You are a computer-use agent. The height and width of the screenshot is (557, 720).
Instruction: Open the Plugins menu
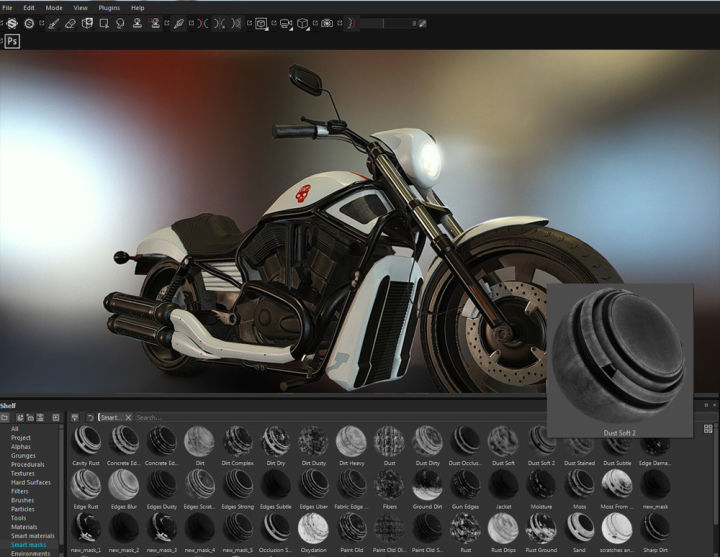pyautogui.click(x=108, y=7)
